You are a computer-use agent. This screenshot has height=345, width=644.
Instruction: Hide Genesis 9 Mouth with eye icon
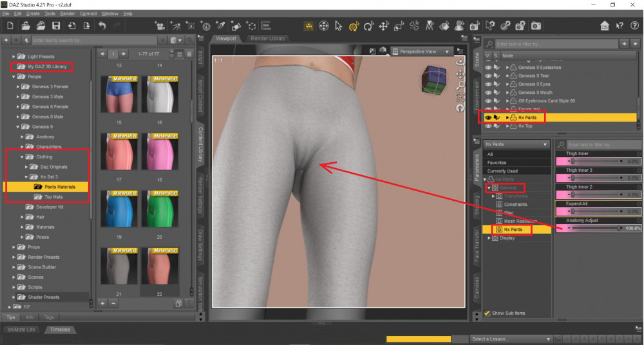[488, 93]
